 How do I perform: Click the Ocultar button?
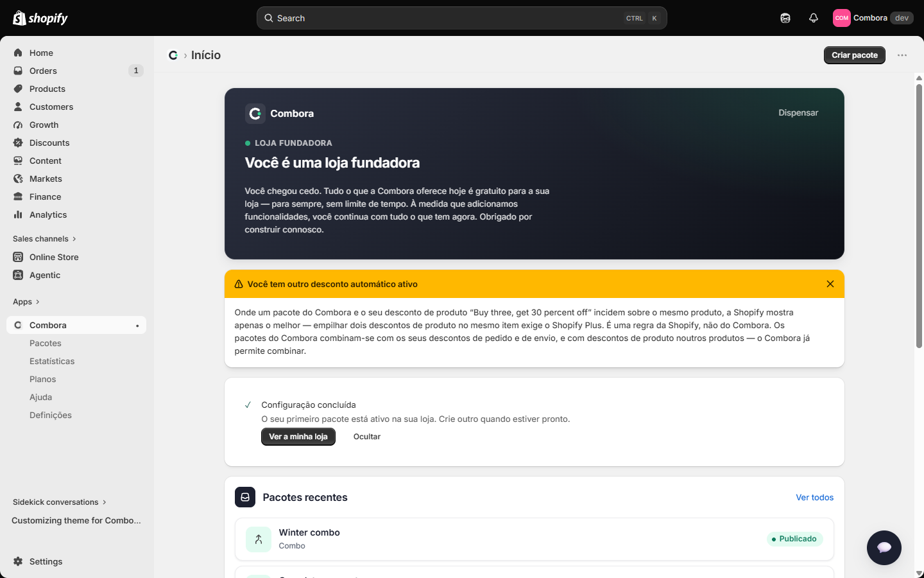point(367,437)
